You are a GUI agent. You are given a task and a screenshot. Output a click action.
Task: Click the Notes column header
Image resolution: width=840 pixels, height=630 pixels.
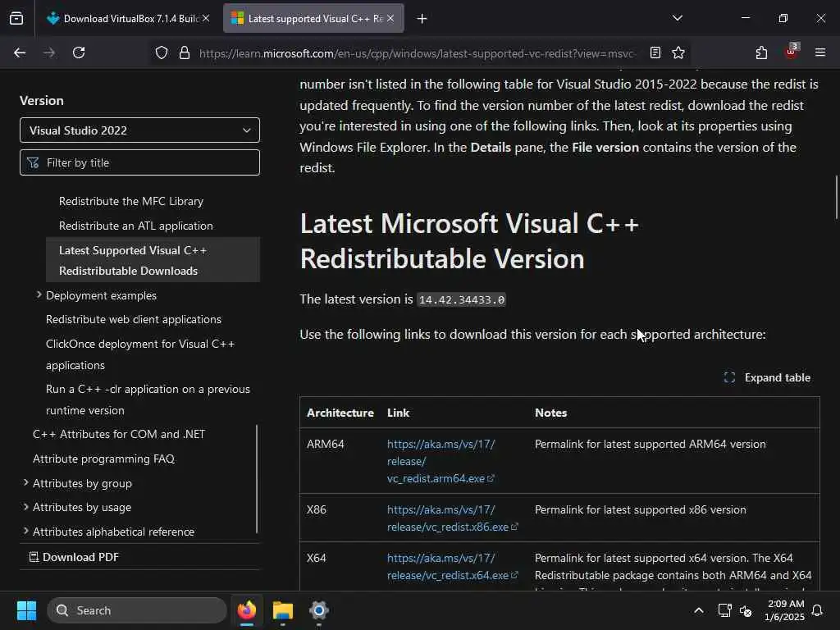point(550,413)
